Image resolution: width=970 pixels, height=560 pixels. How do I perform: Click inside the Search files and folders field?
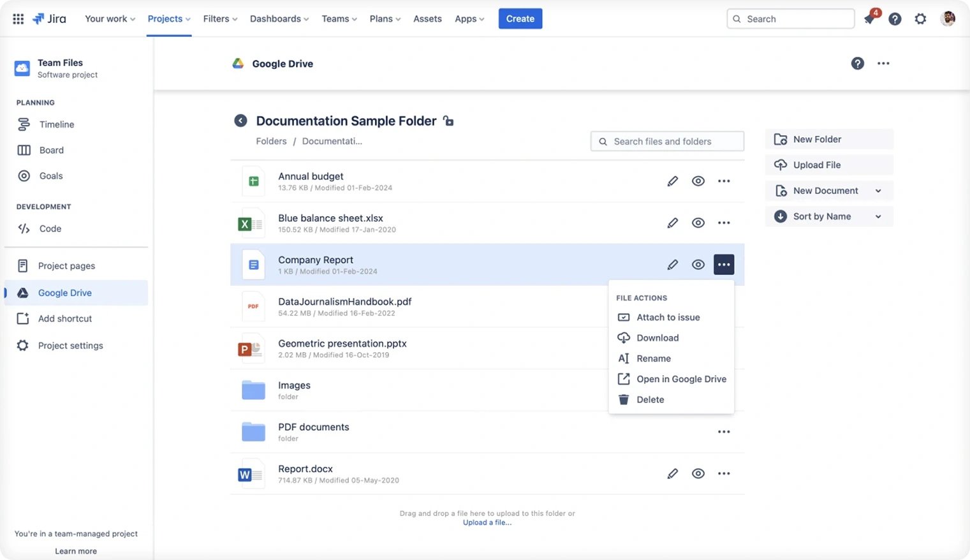(666, 141)
